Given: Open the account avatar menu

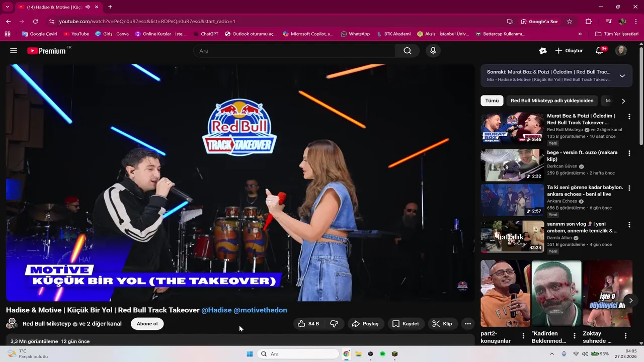Looking at the screenshot, I should pos(621,51).
